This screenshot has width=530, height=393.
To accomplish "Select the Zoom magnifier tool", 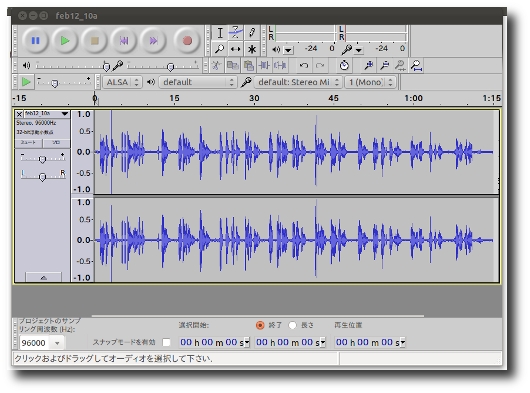I will pos(220,49).
